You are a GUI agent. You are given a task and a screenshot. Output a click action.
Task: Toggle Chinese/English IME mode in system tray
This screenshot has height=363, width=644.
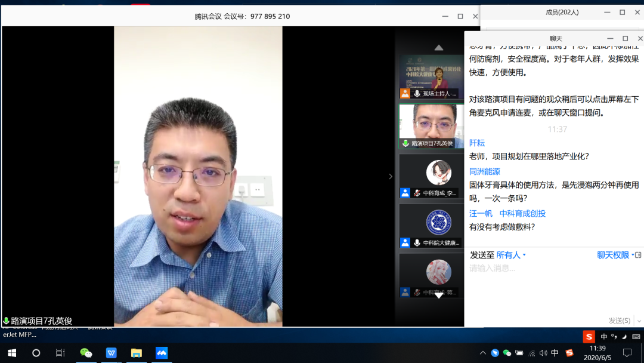click(x=555, y=353)
